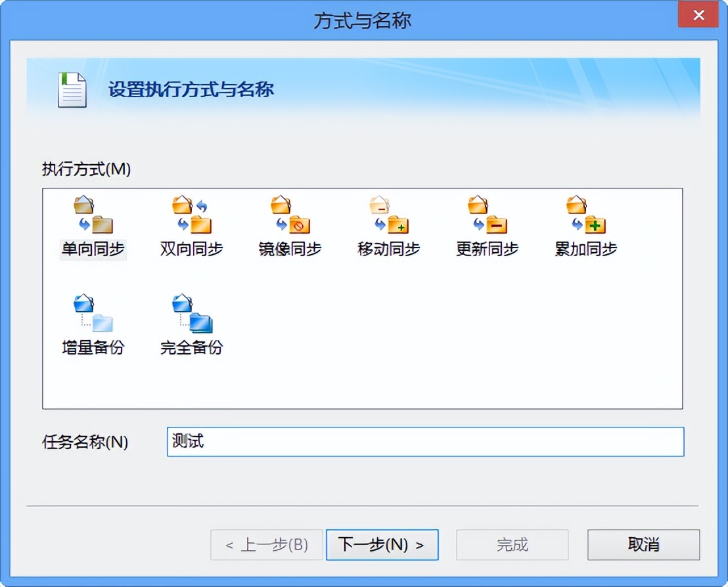Focus the 任务名称 text field containing 测试
728x587 pixels.
click(x=425, y=441)
